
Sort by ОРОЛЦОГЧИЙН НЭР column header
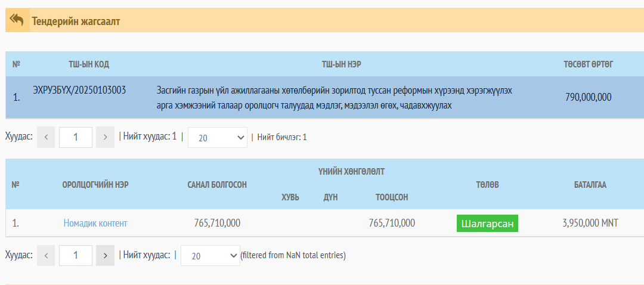pyautogui.click(x=95, y=185)
